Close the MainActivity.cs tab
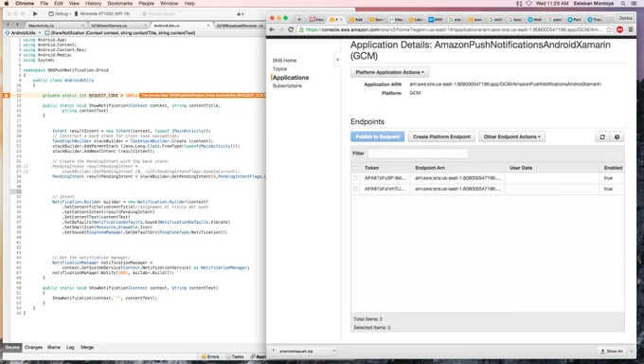The width and height of the screenshot is (644, 364). 83,26
